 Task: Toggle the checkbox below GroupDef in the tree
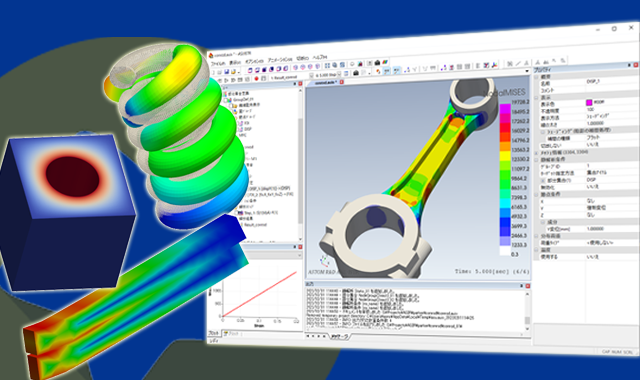tap(231, 105)
